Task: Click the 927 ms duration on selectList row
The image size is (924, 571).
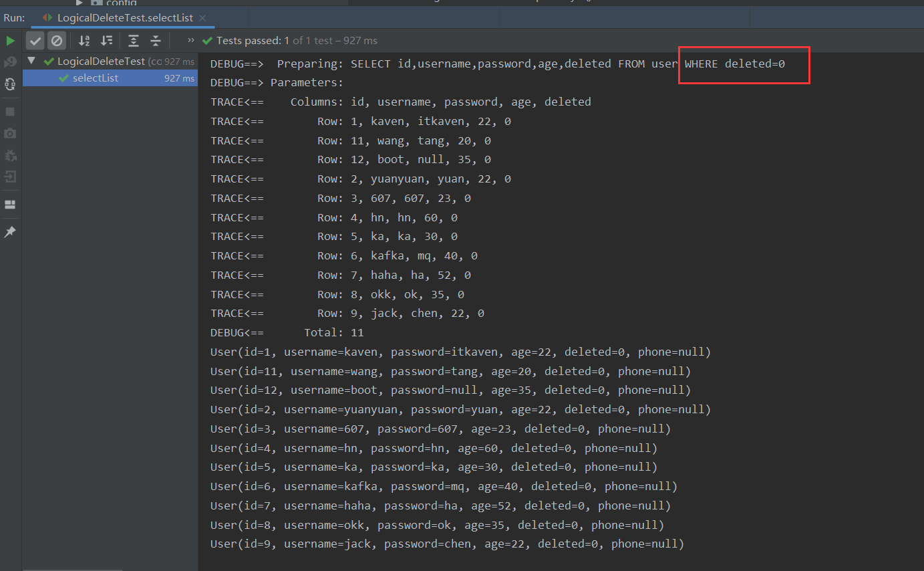Action: (x=179, y=79)
